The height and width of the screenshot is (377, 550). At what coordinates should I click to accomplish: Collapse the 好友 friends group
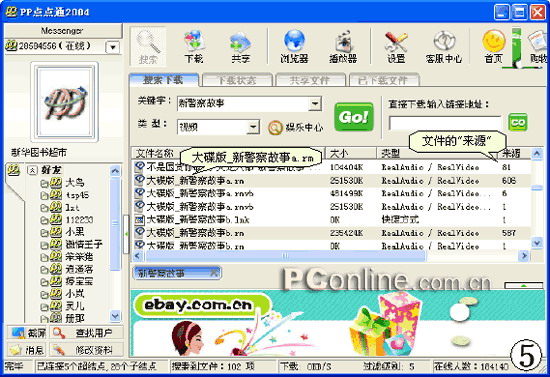[32, 171]
